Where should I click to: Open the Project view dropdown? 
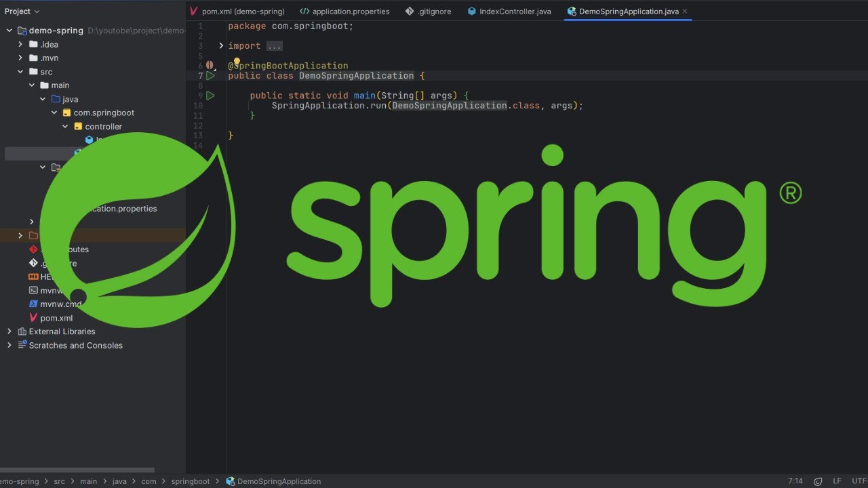22,12
